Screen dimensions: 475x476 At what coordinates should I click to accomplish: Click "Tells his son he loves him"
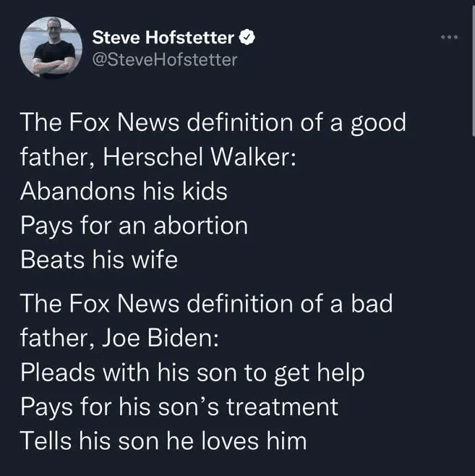[x=163, y=441]
